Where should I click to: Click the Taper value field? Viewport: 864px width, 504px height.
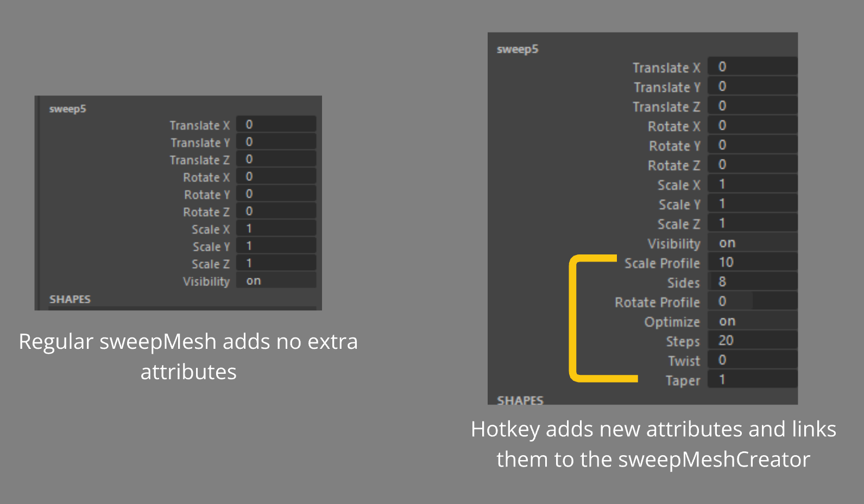pyautogui.click(x=752, y=380)
